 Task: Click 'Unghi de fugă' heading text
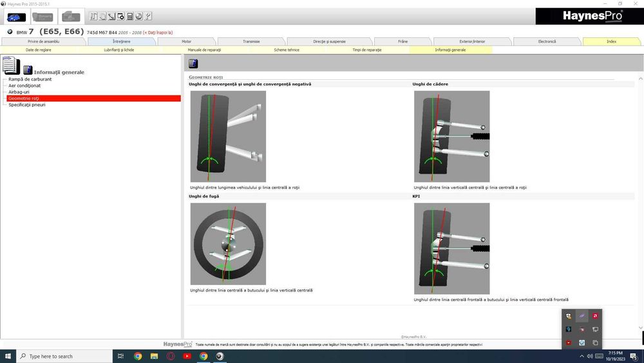pyautogui.click(x=204, y=197)
